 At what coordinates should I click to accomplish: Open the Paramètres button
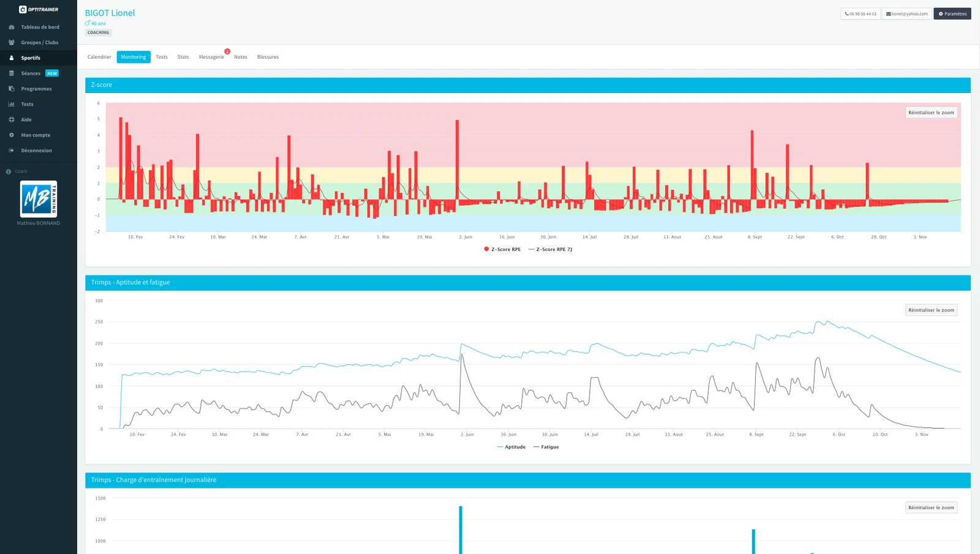(x=952, y=13)
